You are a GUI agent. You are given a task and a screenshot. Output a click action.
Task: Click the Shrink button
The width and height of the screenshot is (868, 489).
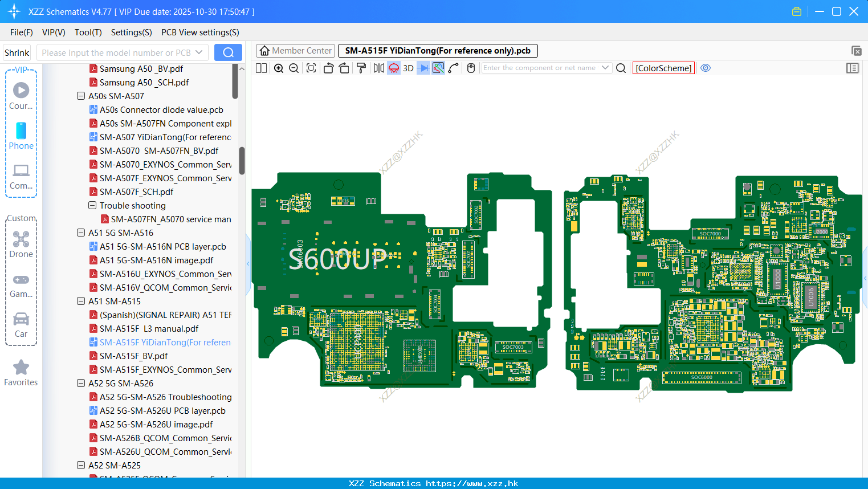(17, 52)
